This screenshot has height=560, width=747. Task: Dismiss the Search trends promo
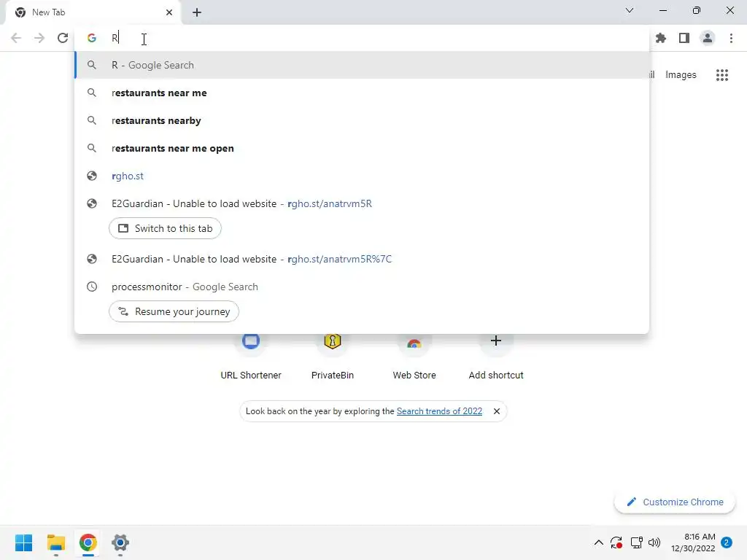[496, 411]
